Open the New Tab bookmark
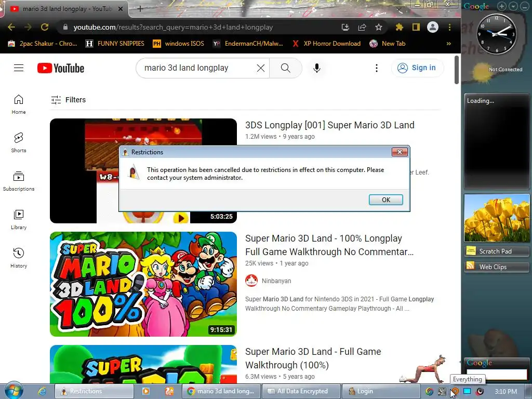This screenshot has width=532, height=399. (388, 44)
